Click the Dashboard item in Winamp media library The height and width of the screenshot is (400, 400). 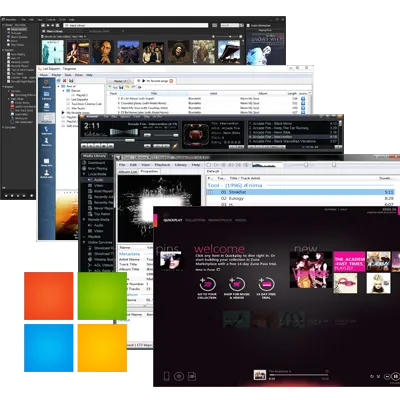pyautogui.click(x=96, y=163)
